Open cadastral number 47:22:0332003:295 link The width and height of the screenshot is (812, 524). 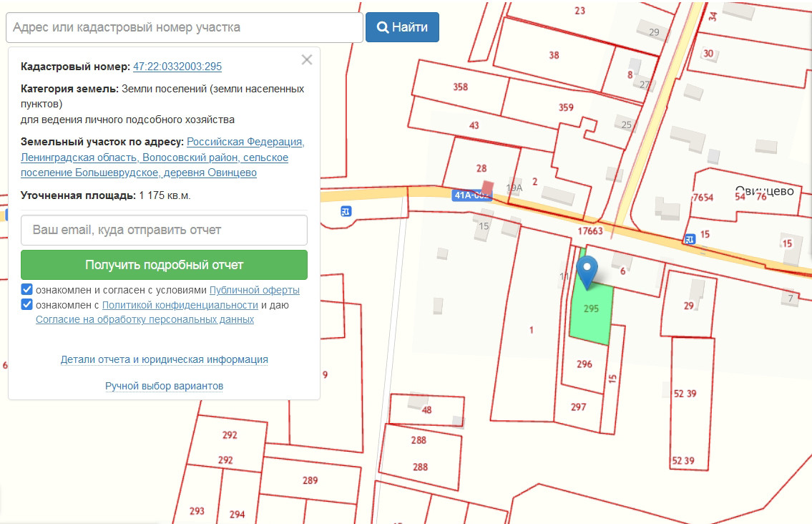tap(177, 67)
